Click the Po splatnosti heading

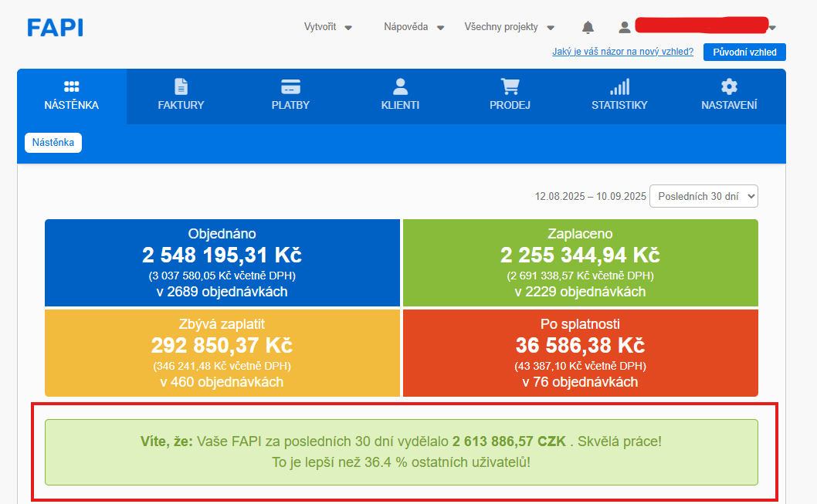[x=580, y=324]
